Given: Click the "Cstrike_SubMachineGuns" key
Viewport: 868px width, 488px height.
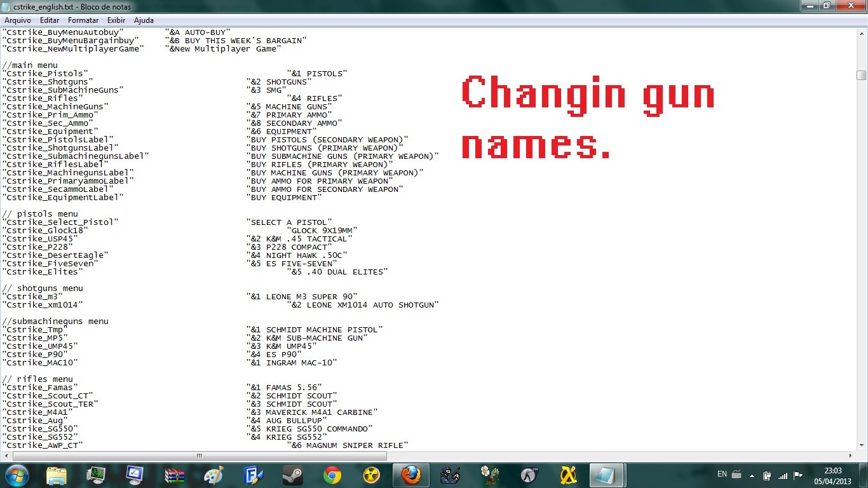Looking at the screenshot, I should coord(63,90).
